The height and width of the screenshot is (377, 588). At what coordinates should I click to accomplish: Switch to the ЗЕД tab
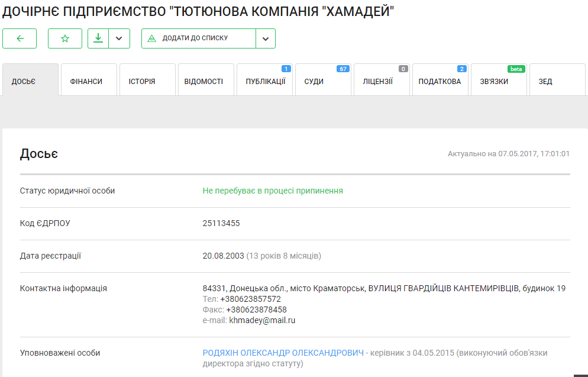tap(557, 81)
